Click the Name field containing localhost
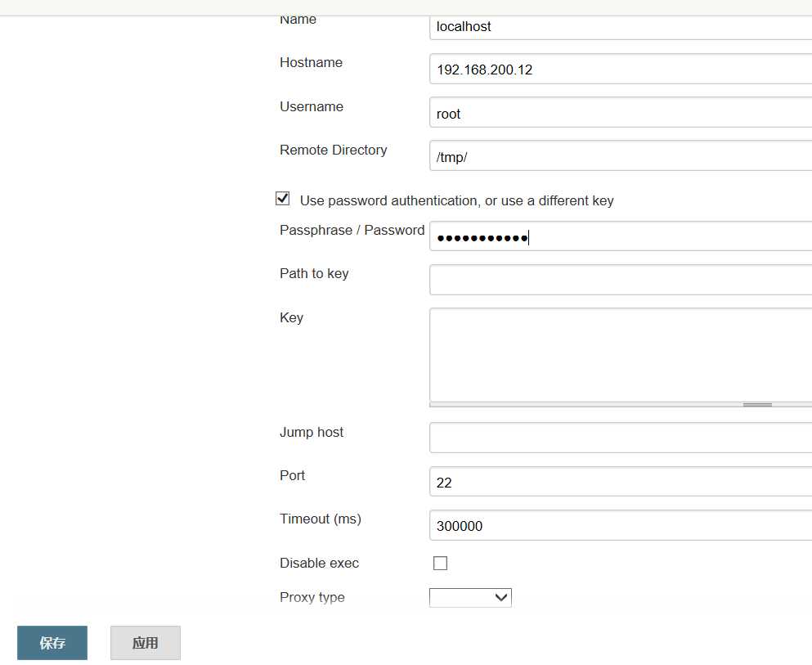Image resolution: width=812 pixels, height=665 pixels. click(621, 27)
